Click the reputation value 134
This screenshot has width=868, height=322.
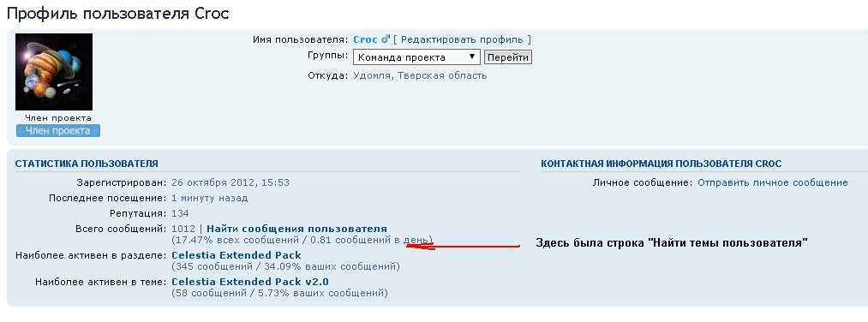(180, 213)
